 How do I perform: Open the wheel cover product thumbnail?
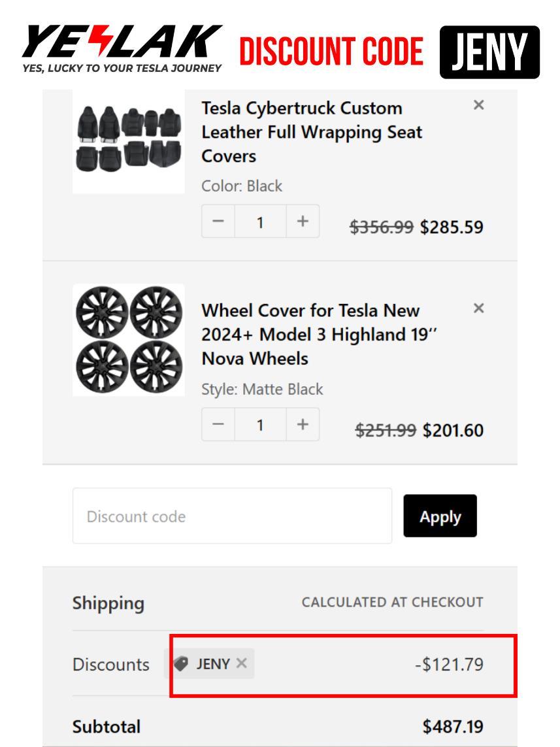click(x=129, y=340)
